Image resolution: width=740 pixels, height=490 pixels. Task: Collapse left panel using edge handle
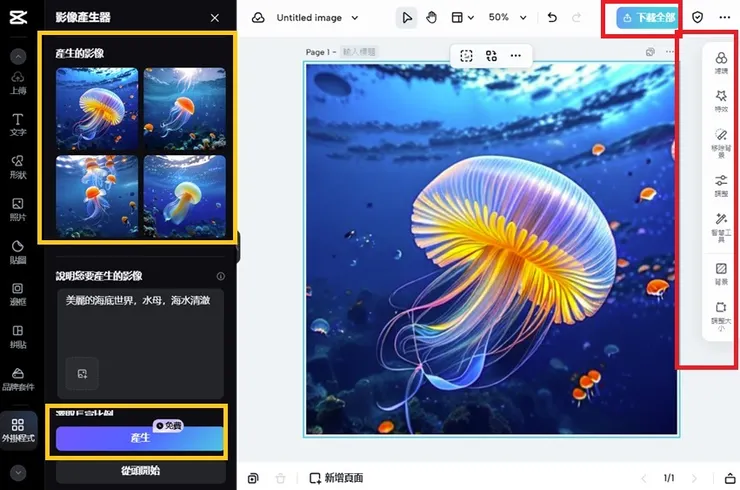click(x=238, y=246)
